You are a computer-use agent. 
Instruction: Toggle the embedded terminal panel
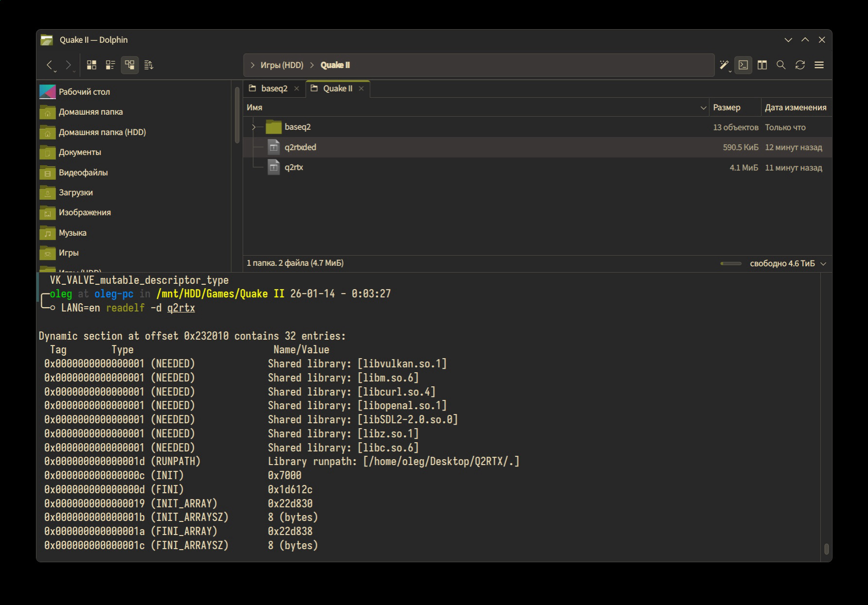point(743,65)
